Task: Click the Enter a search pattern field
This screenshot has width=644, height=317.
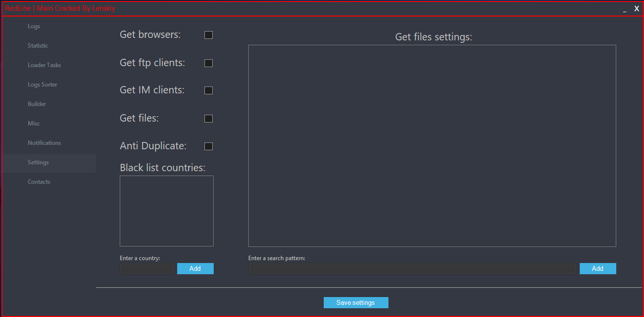Action: tap(412, 269)
